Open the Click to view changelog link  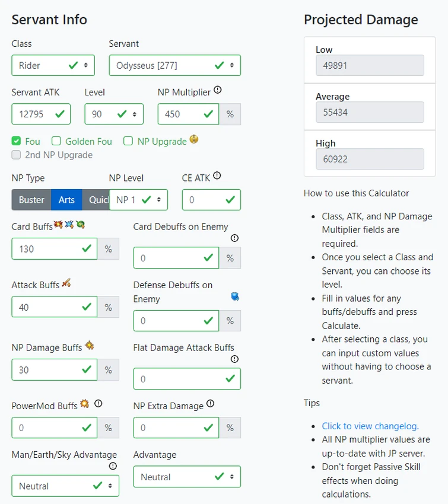tap(370, 426)
